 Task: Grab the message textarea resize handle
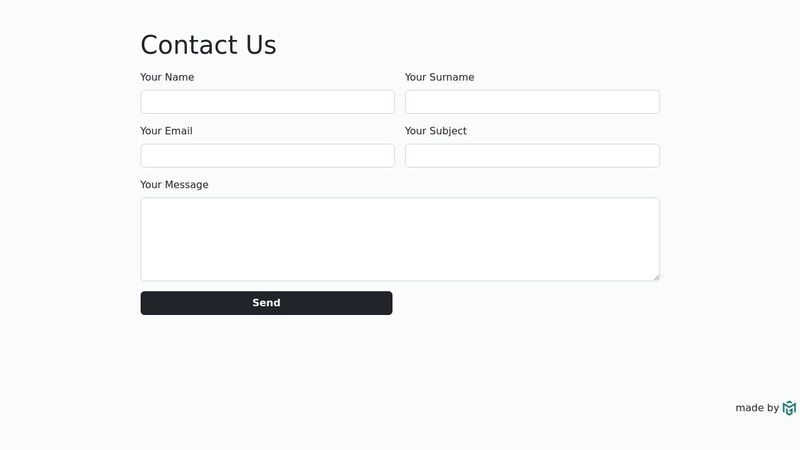656,277
